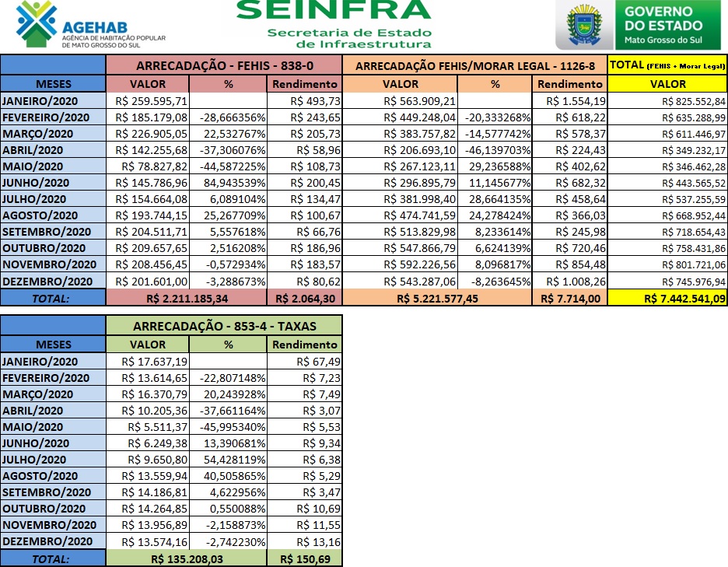Select the 'ARRECADAÇÃO - FEHIS - 838-0' header
Image resolution: width=728 pixels, height=567 pixels.
[x=224, y=65]
